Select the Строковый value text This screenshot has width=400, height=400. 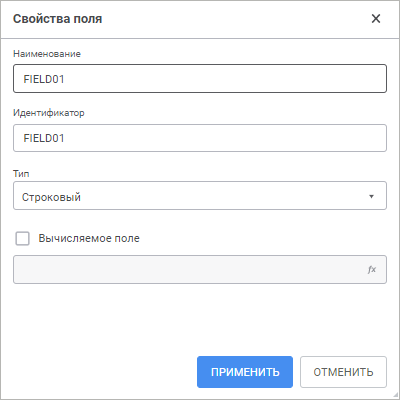tap(51, 197)
